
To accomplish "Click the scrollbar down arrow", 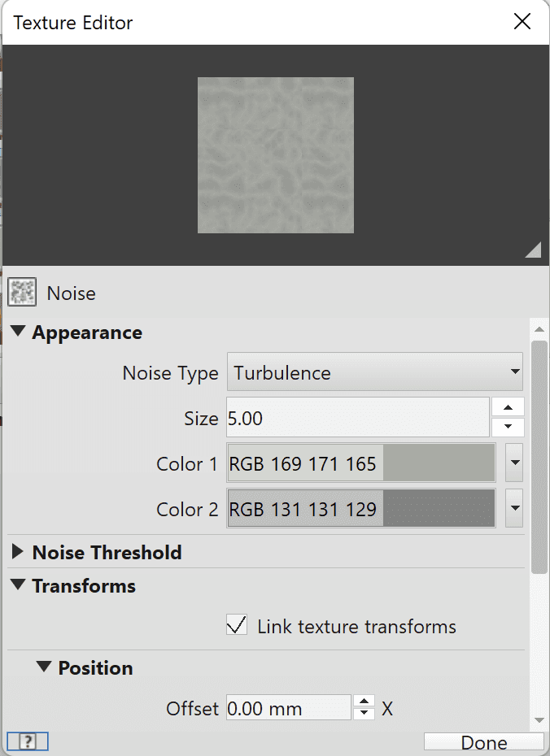I will (x=539, y=721).
